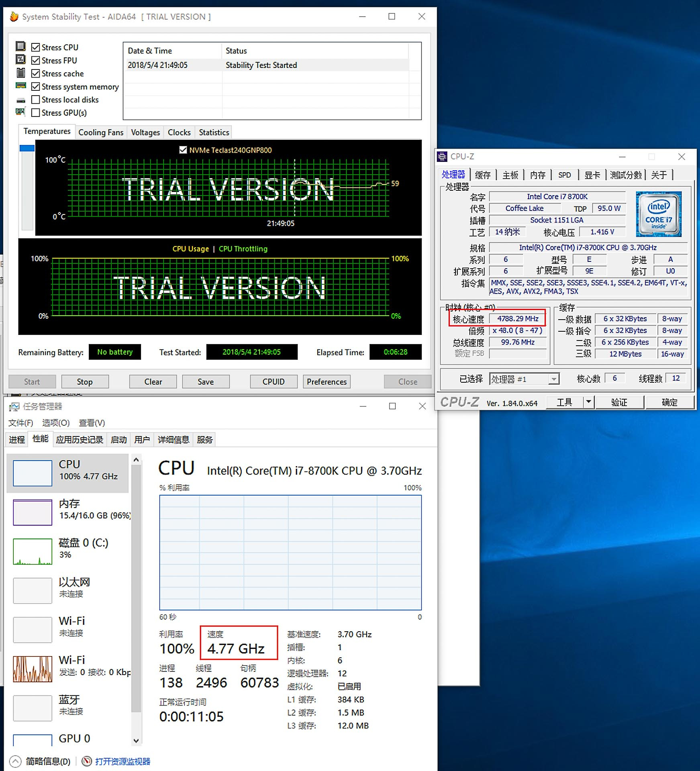Screen dimensions: 700x771
Task: Select the Stress local disks drive icon
Action: point(21,100)
